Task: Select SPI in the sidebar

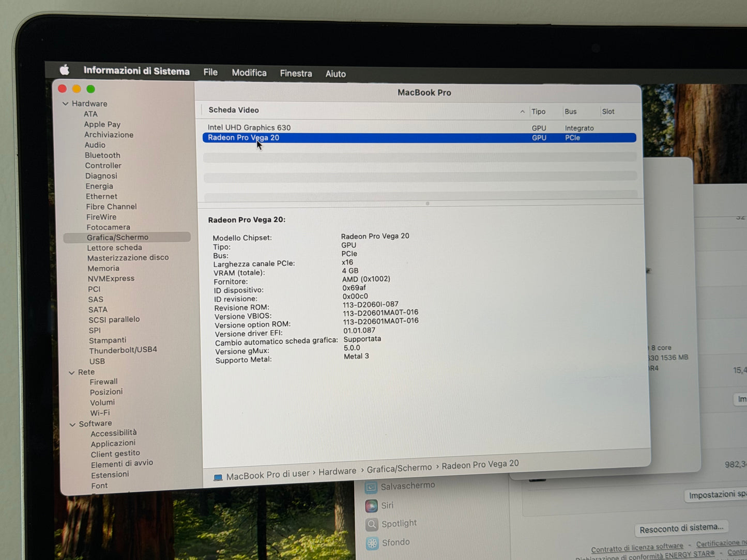Action: (x=95, y=331)
